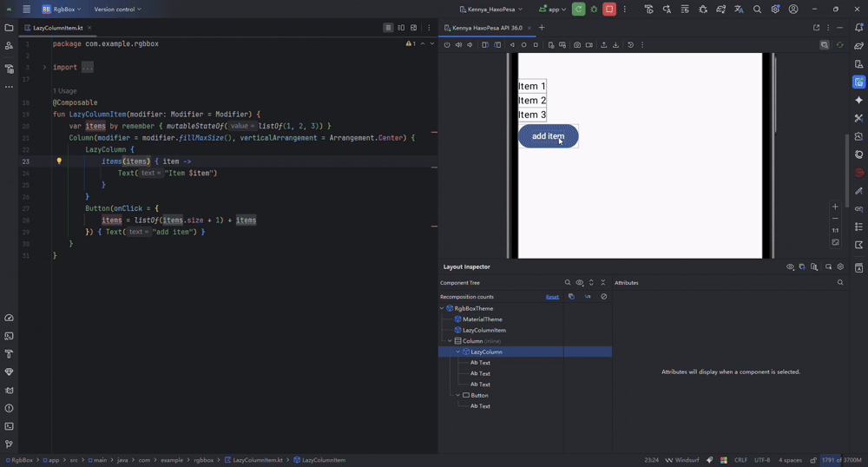
Task: Start emulator screen recording video icon
Action: 589,45
